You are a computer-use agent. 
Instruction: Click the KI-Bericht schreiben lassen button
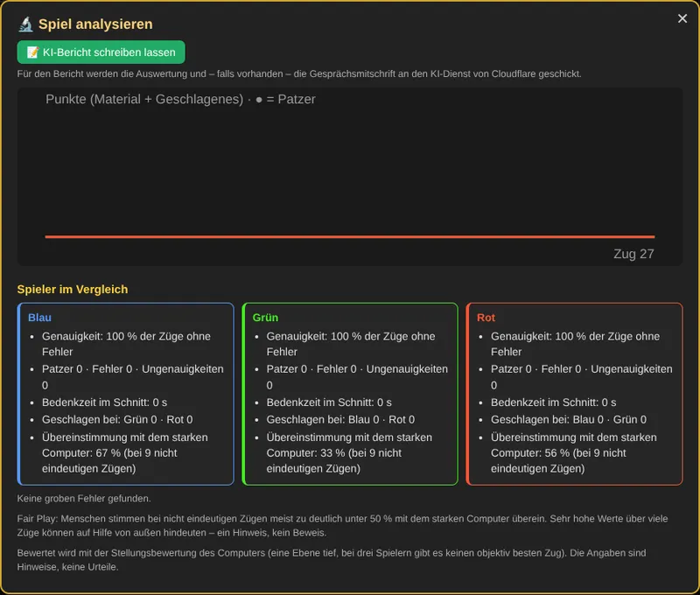[x=101, y=52]
